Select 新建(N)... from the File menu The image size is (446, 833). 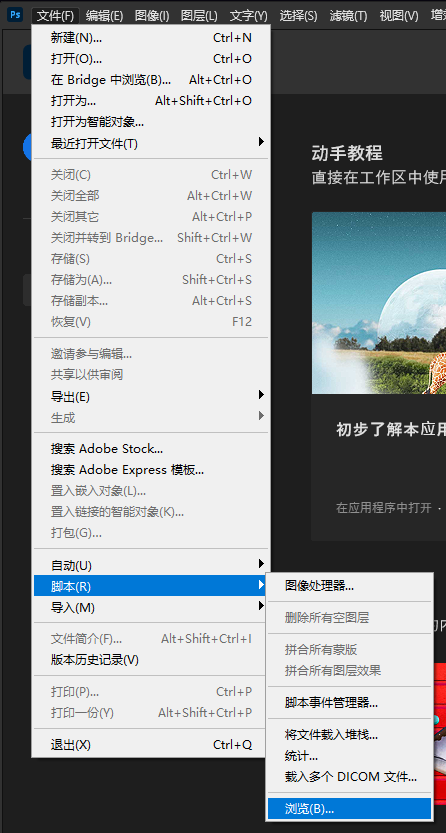click(x=151, y=38)
